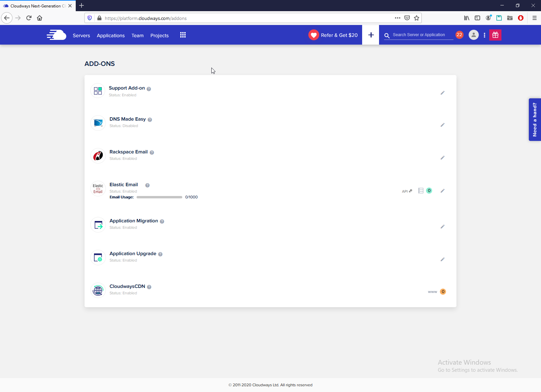Click the tracking protection shield icon
Image resolution: width=541 pixels, height=392 pixels.
pos(90,18)
